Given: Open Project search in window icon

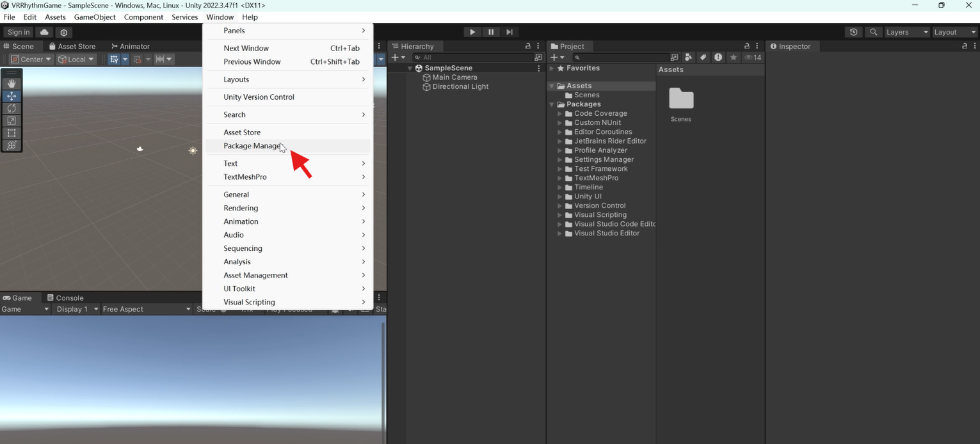Looking at the screenshot, I should tap(674, 58).
